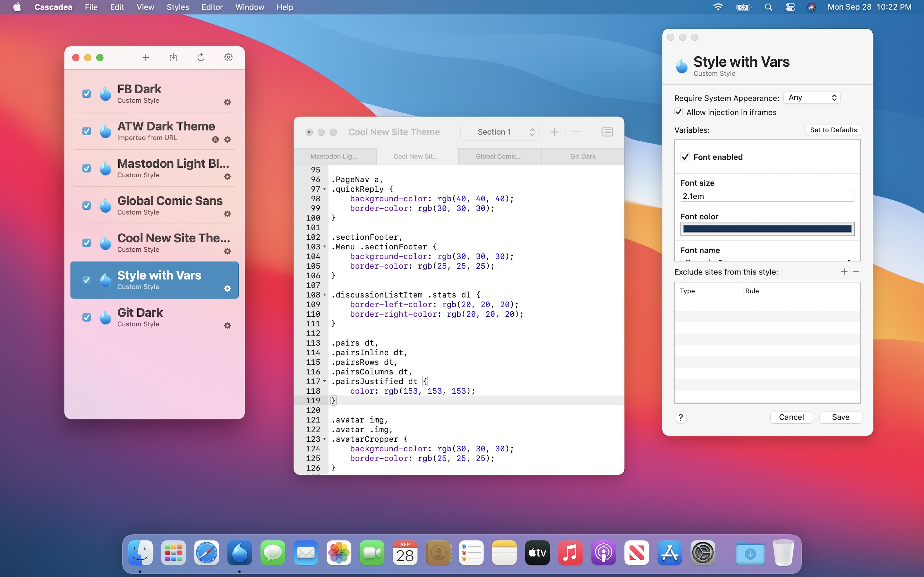Open settings gear for the FB Dark style
Viewport: 924px width, 577px height.
point(227,102)
